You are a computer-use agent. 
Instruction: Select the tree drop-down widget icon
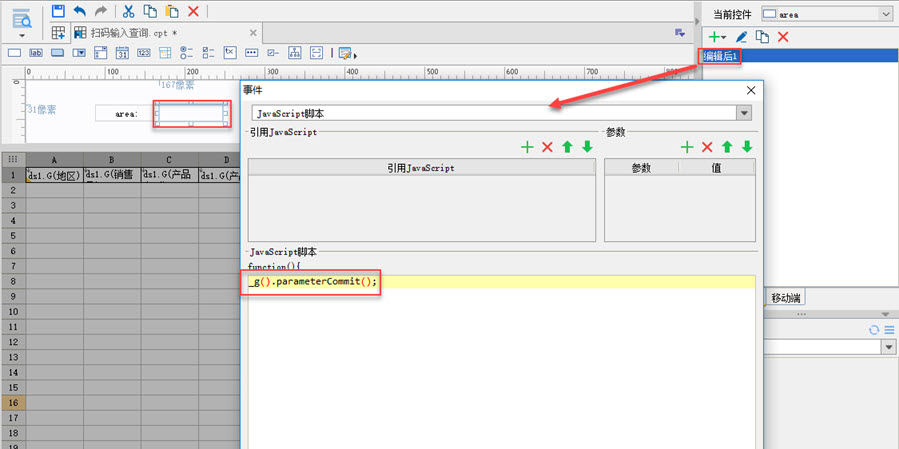coord(165,53)
